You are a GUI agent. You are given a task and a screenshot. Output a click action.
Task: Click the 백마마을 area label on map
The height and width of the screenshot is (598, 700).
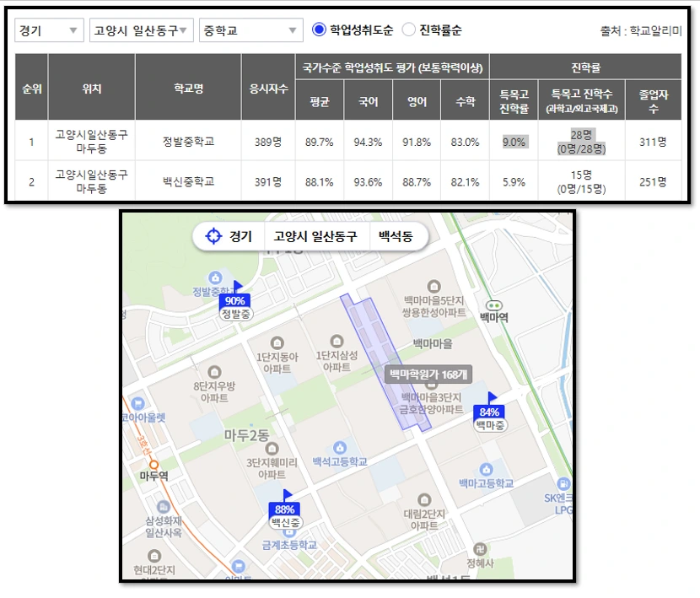433,343
